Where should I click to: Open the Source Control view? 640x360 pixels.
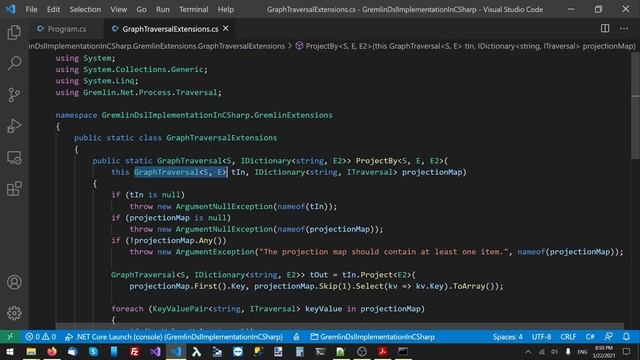(x=14, y=95)
